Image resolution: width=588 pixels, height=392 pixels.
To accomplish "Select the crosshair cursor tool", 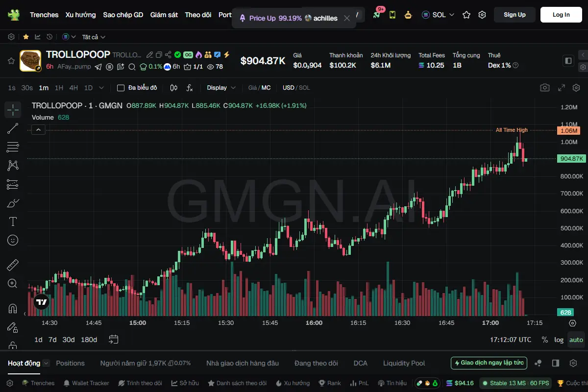I will pos(13,110).
